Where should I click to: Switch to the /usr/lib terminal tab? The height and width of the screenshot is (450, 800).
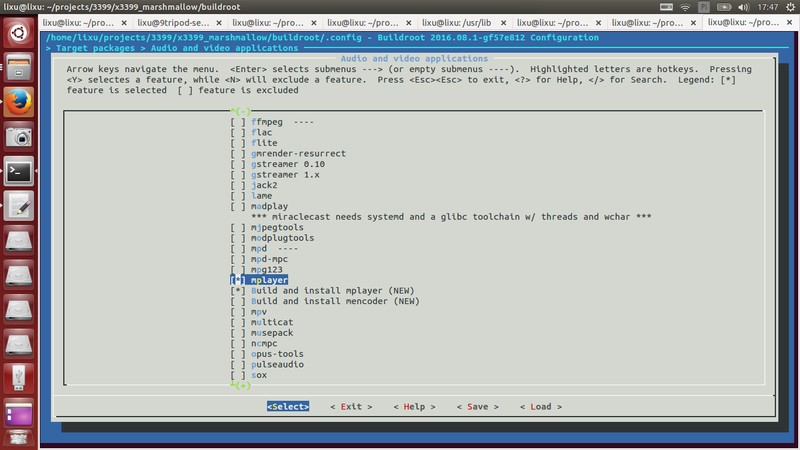click(457, 21)
